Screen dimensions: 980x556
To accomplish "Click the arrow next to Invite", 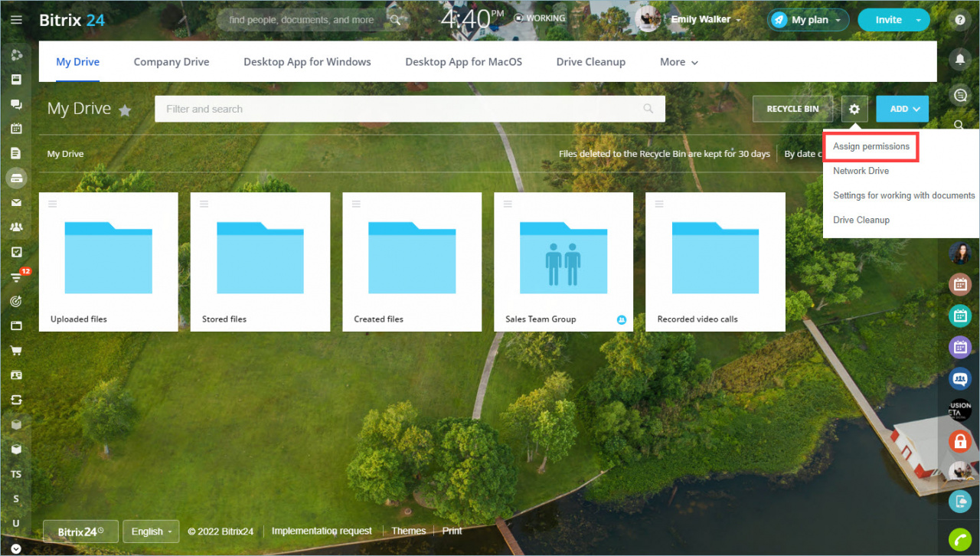I will click(x=918, y=20).
